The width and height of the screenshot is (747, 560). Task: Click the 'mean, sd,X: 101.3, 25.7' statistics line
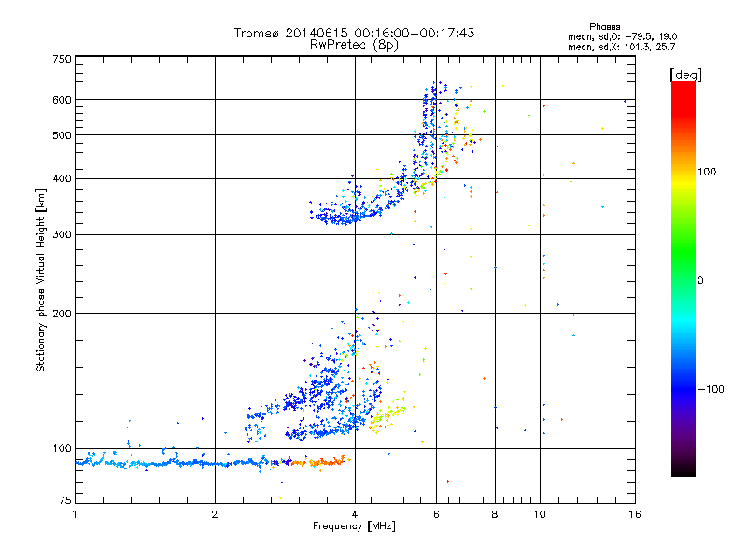(x=621, y=47)
